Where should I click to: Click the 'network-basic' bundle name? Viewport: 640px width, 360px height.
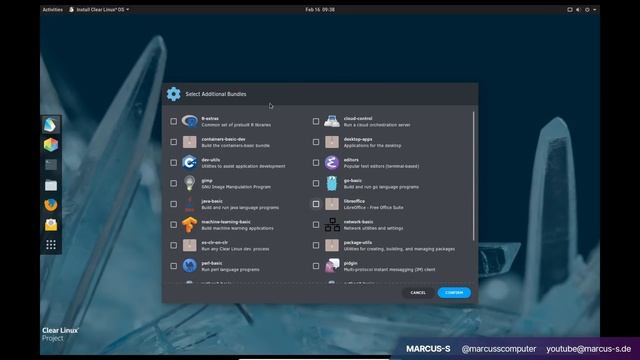pos(358,222)
